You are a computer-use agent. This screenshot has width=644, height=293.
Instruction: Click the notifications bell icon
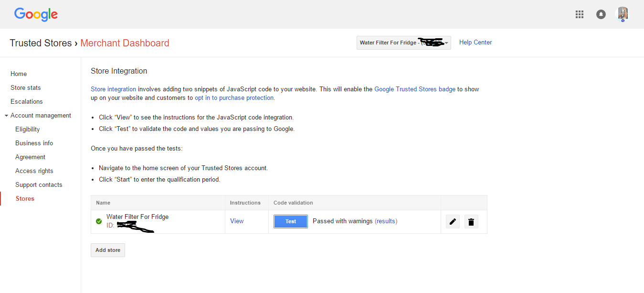(601, 14)
